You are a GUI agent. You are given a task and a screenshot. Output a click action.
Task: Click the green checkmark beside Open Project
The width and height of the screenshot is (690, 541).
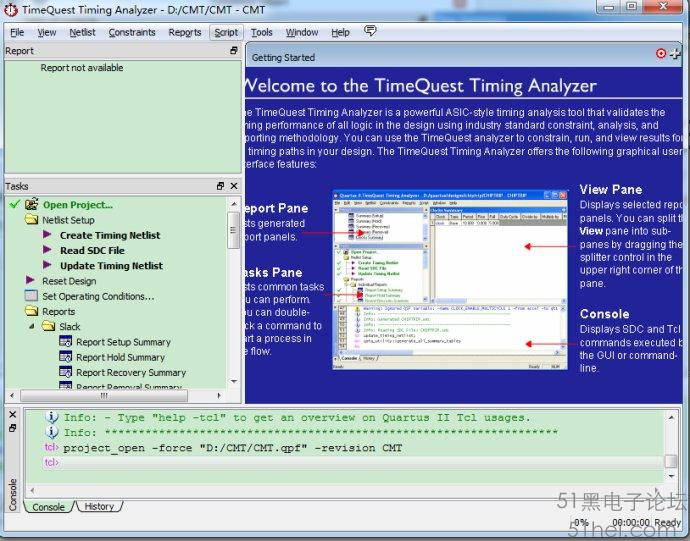point(15,204)
